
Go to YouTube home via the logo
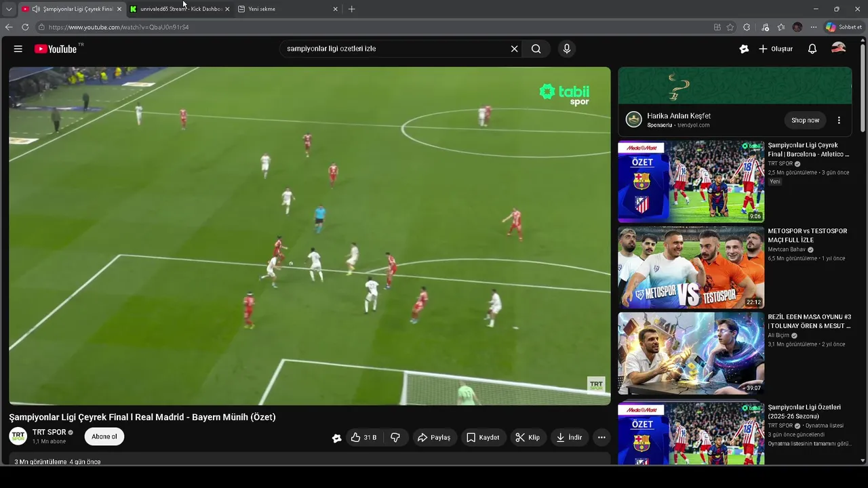[x=56, y=49]
